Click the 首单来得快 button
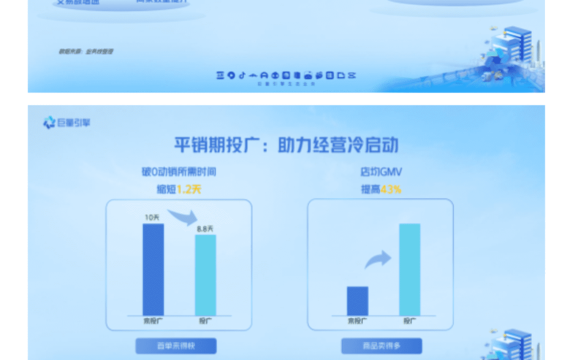Viewport: 570px width, 360px height. click(x=176, y=346)
